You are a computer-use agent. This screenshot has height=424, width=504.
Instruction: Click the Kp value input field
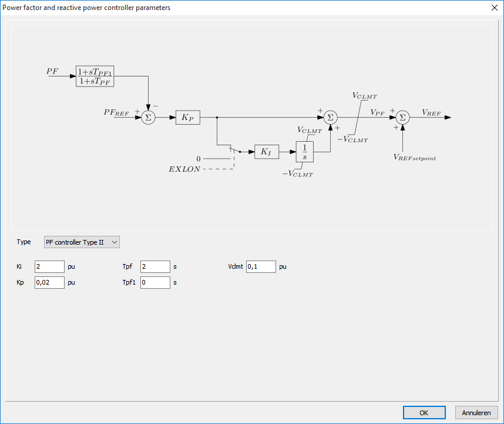(x=49, y=282)
